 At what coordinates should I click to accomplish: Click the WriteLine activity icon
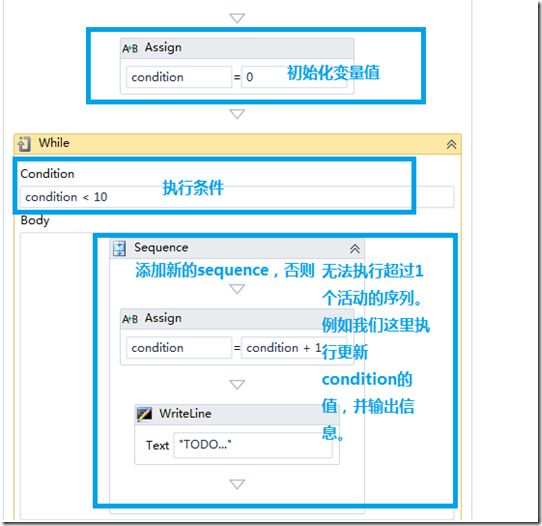point(144,414)
